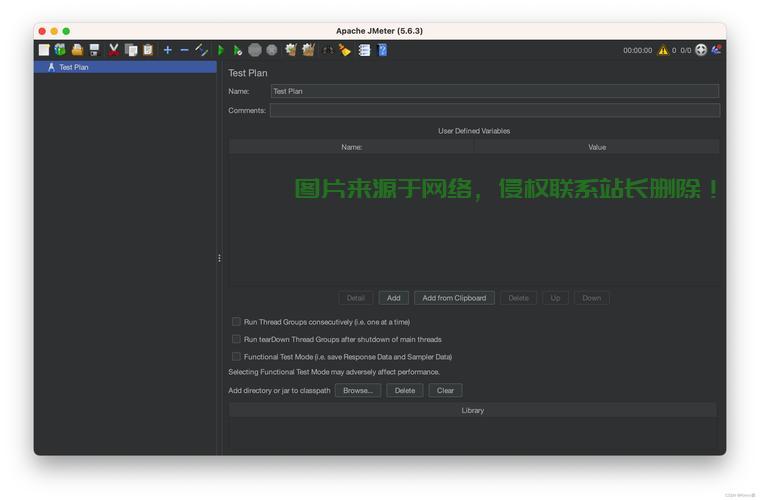This screenshot has height=500, width=760.
Task: Click the Delete variable button beside Up
Action: pos(519,298)
